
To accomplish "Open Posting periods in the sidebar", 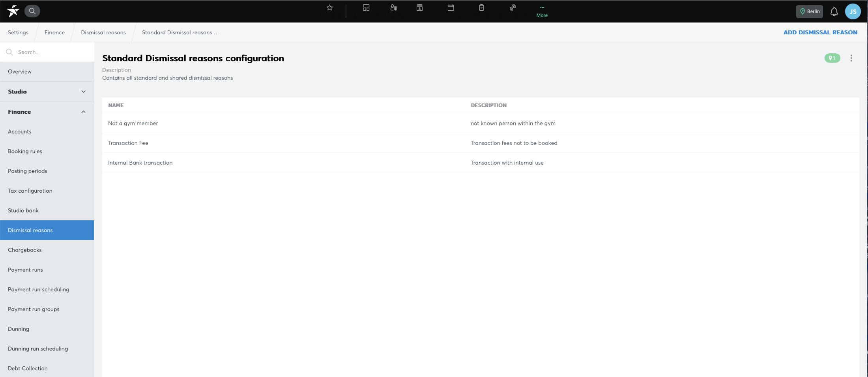I will coord(47,171).
